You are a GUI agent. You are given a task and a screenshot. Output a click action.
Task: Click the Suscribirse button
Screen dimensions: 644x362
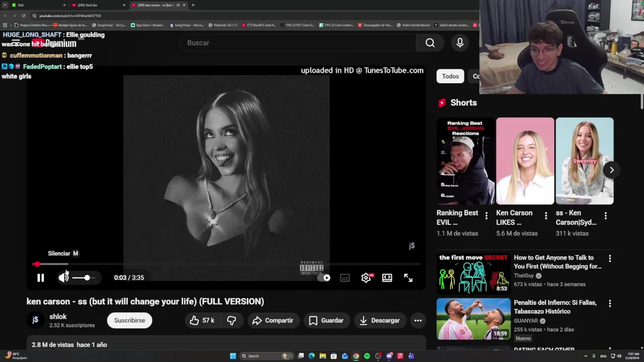(129, 320)
